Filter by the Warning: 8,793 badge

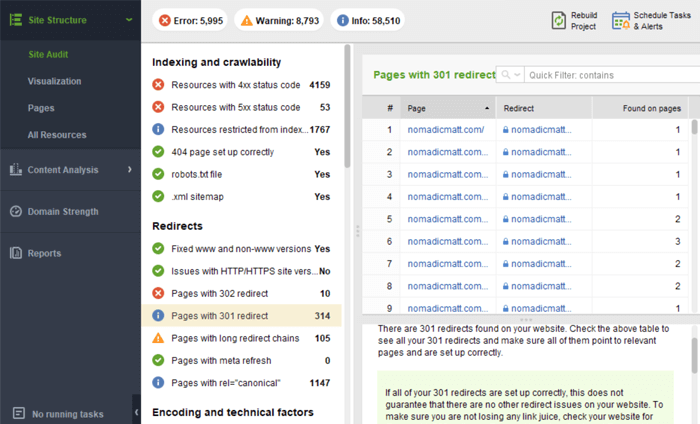(279, 21)
